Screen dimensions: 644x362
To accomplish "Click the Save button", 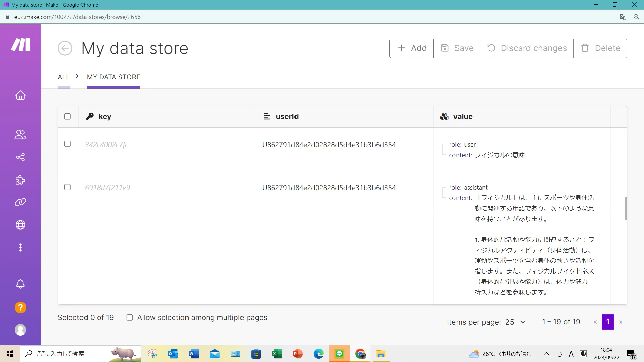I will coord(457,48).
